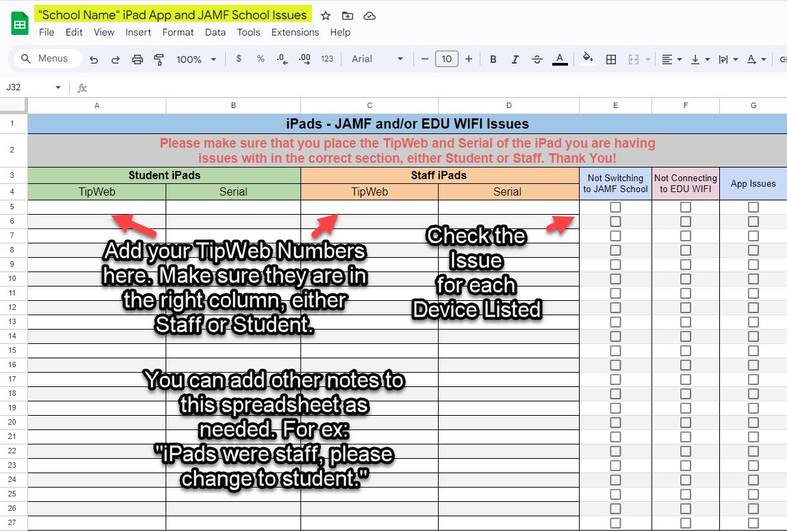Open the Format menu
Viewport: 787px width, 532px height.
tap(178, 32)
